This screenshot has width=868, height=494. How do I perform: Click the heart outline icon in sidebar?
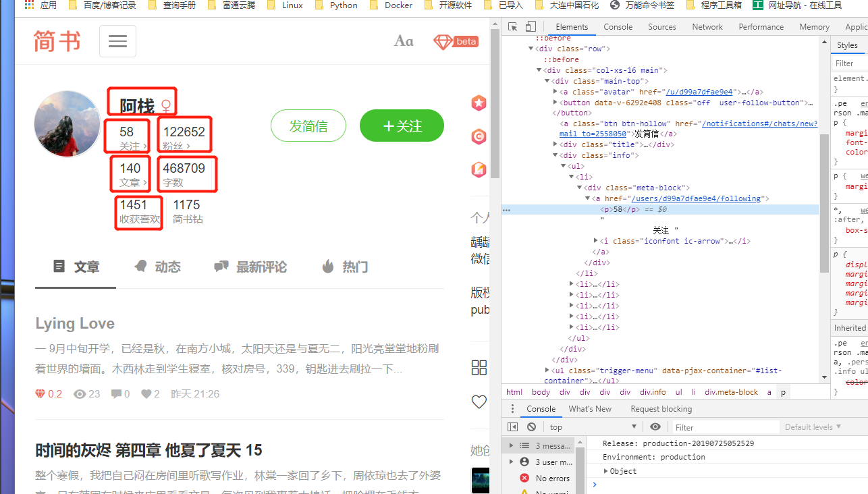(x=479, y=402)
